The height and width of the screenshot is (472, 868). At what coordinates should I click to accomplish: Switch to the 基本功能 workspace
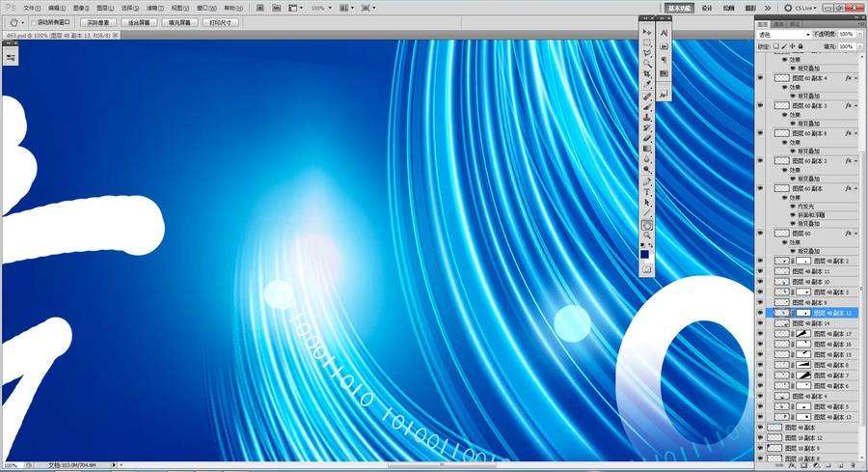(x=679, y=9)
